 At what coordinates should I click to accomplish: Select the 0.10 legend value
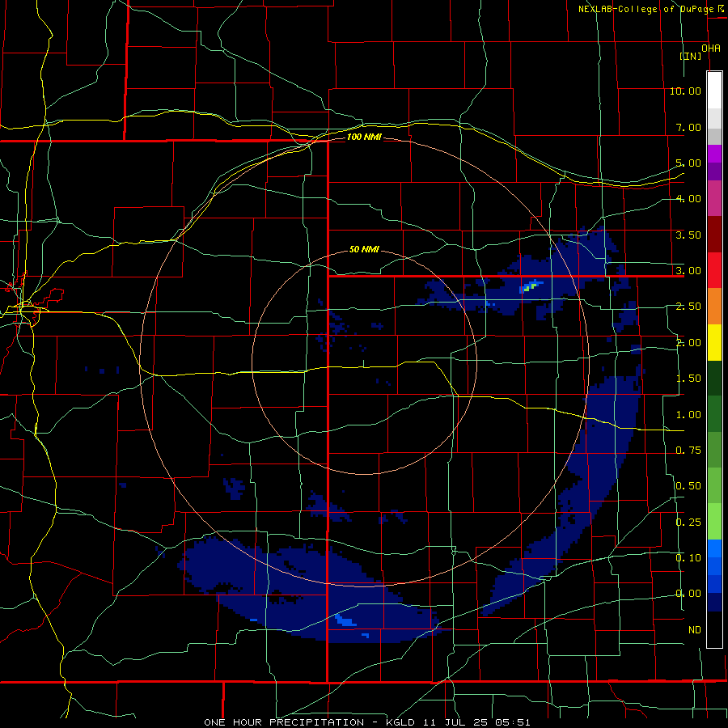click(688, 558)
